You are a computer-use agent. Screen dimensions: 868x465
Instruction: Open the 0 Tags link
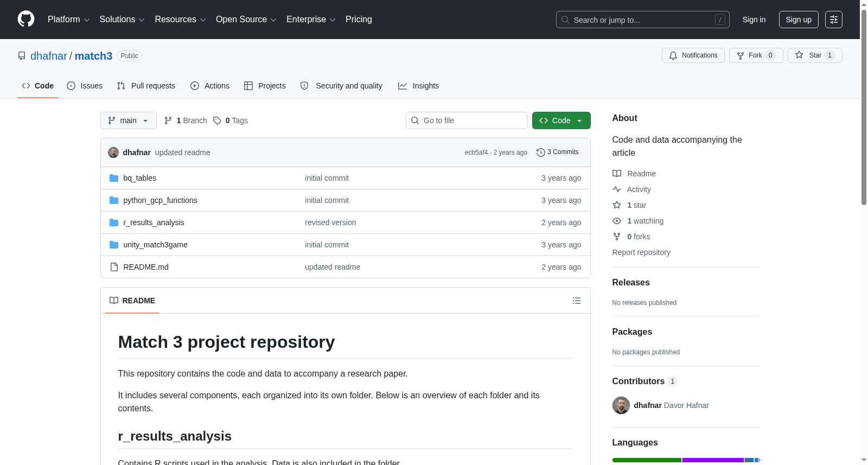pos(231,120)
